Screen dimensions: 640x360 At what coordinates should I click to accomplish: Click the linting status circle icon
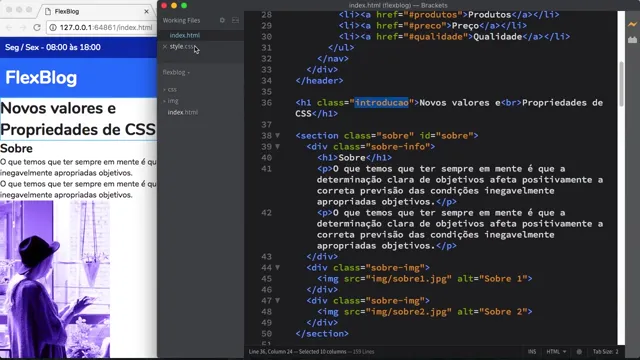[x=579, y=351]
